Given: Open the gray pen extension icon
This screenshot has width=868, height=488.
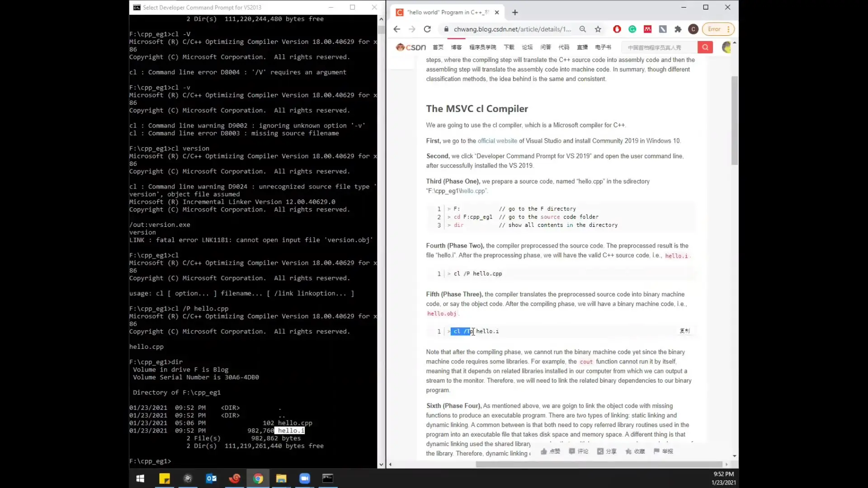Looking at the screenshot, I should point(663,29).
